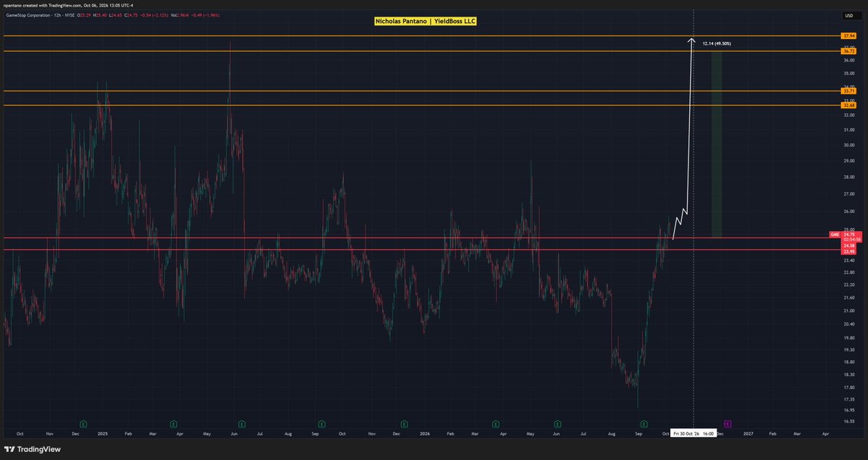This screenshot has height=460, width=868.
Task: Click the Nicholas Pantano | YieldBoss LLC label
Action: [x=425, y=21]
